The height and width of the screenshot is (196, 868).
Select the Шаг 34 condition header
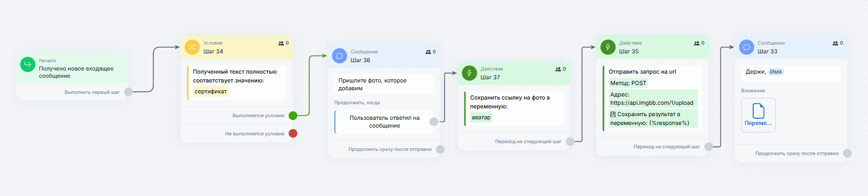[x=236, y=47]
